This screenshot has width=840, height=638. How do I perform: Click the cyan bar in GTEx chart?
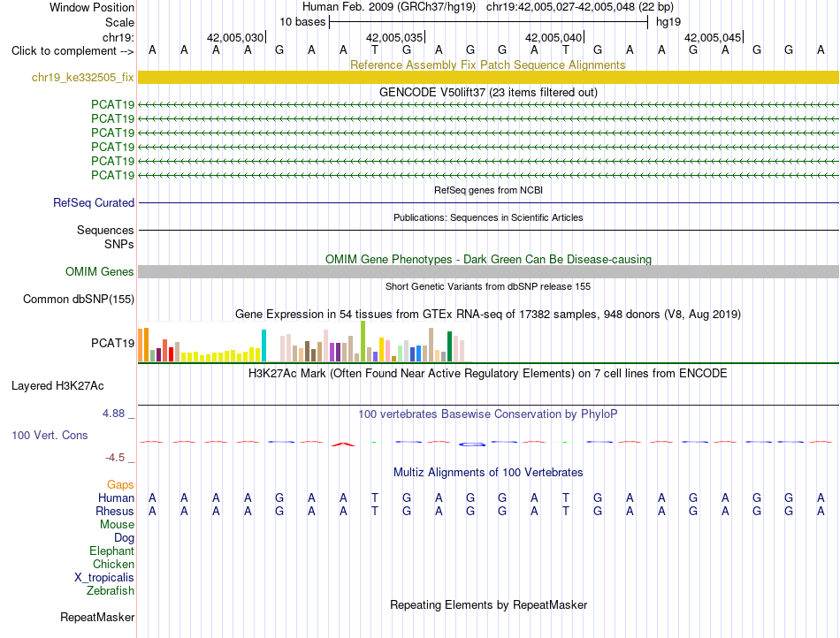tap(263, 346)
